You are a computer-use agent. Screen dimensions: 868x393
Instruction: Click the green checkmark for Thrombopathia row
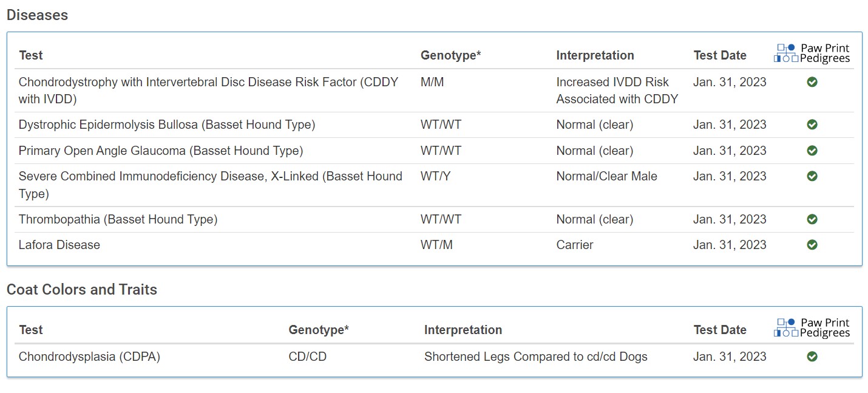pos(812,219)
